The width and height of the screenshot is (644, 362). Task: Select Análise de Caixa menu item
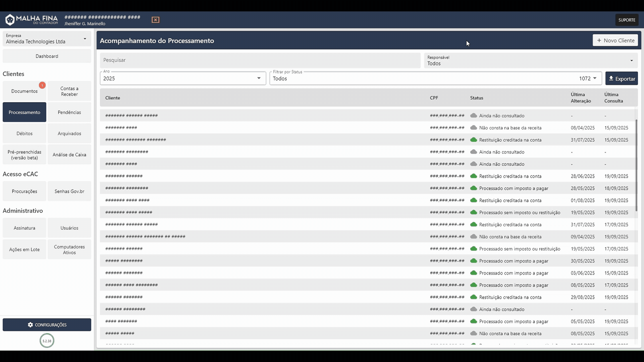pyautogui.click(x=69, y=155)
